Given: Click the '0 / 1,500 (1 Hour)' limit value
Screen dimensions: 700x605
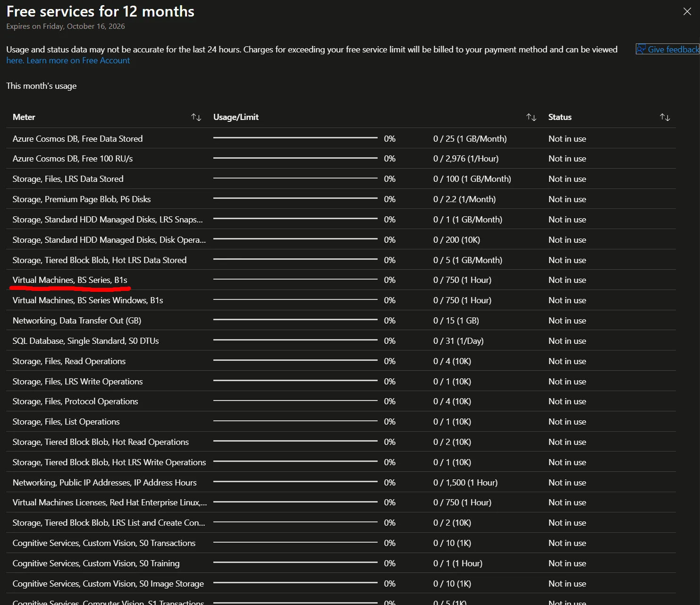Looking at the screenshot, I should [x=465, y=483].
